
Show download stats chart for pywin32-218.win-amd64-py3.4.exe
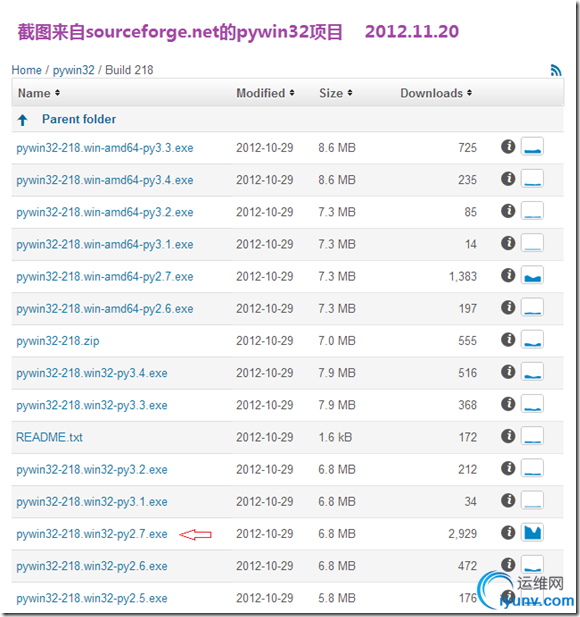pyautogui.click(x=532, y=179)
